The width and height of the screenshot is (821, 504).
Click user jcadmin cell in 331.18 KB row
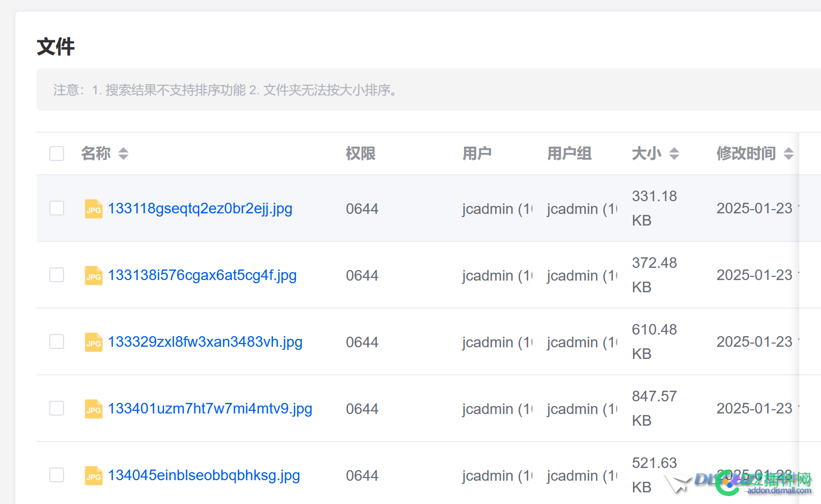(497, 209)
